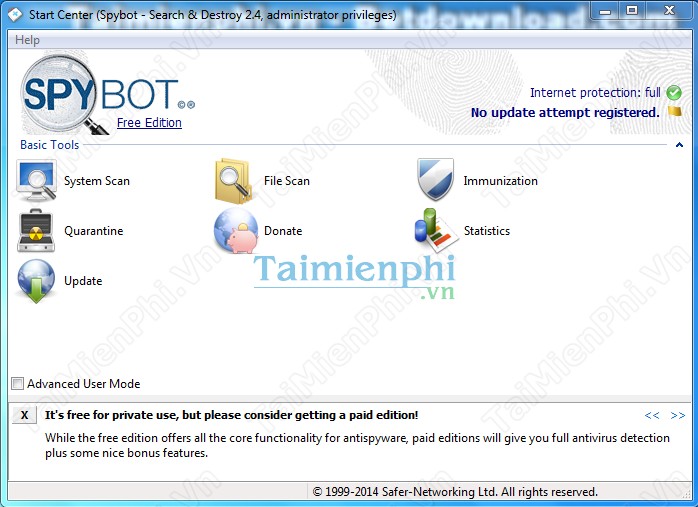Click the green Internet protection checkmark icon
Image resolution: width=698 pixels, height=507 pixels.
tap(674, 93)
